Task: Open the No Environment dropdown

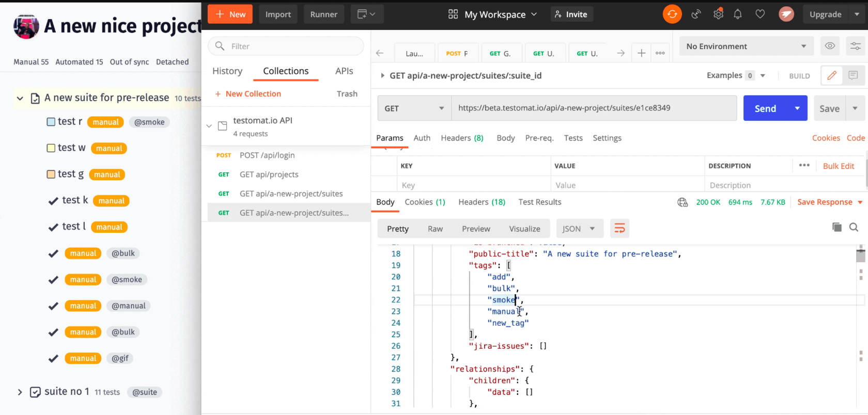Action: tap(746, 46)
